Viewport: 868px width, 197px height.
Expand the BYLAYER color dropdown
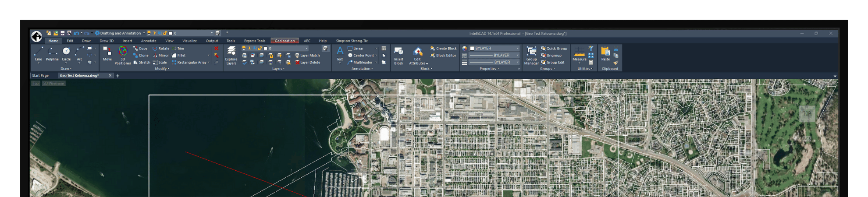pos(517,49)
